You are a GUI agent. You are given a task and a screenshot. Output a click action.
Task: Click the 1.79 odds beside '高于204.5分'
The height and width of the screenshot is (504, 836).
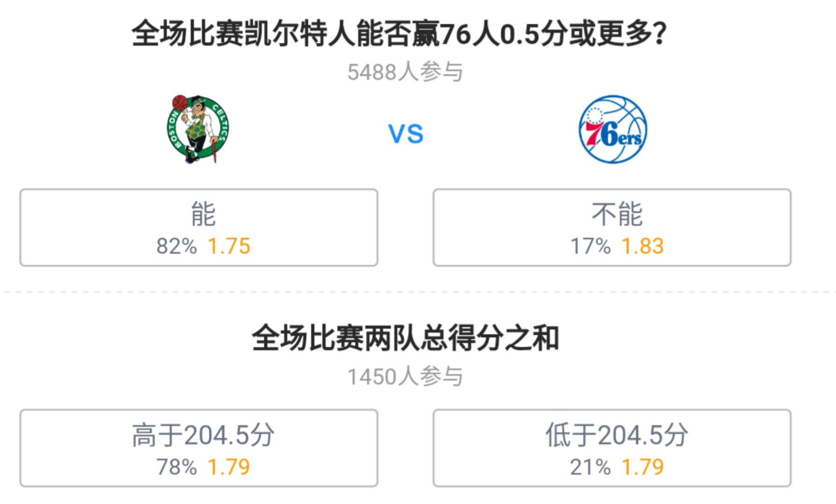click(229, 465)
